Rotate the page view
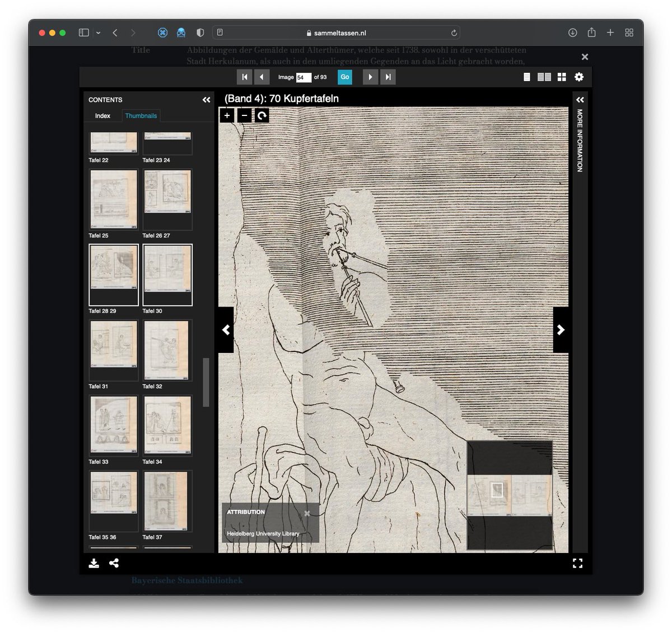The image size is (672, 633). [x=262, y=115]
